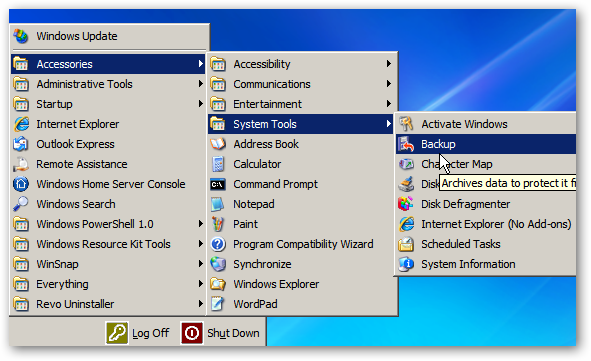Click the Paint brushes icon
The image size is (591, 361).
(x=218, y=224)
